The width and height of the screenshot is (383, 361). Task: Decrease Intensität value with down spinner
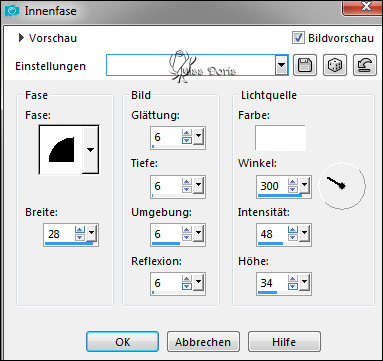click(293, 237)
